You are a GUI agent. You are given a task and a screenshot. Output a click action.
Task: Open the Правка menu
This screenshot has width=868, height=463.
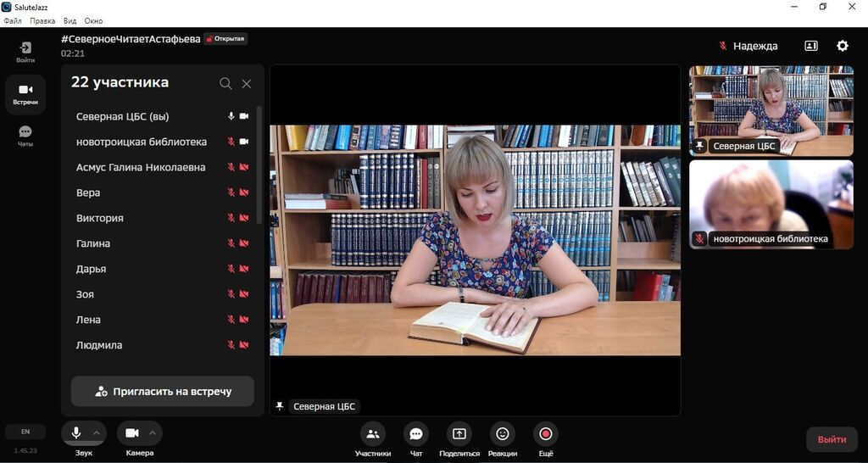tap(42, 20)
